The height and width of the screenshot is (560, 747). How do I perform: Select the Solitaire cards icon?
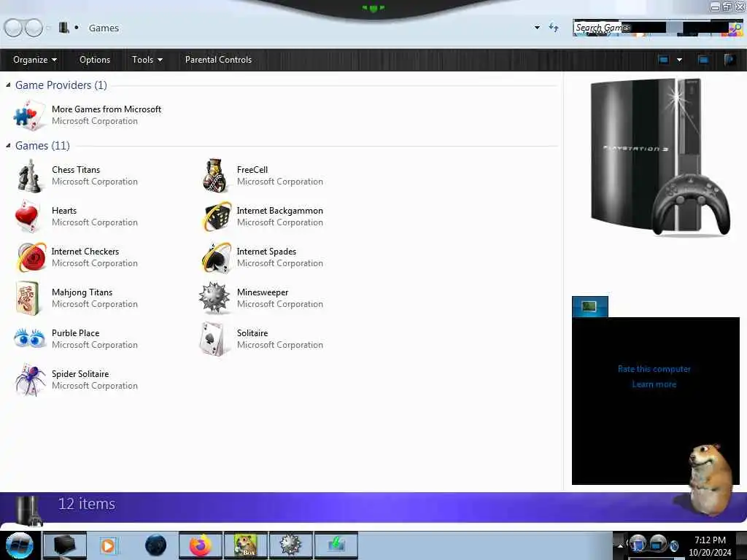click(212, 338)
